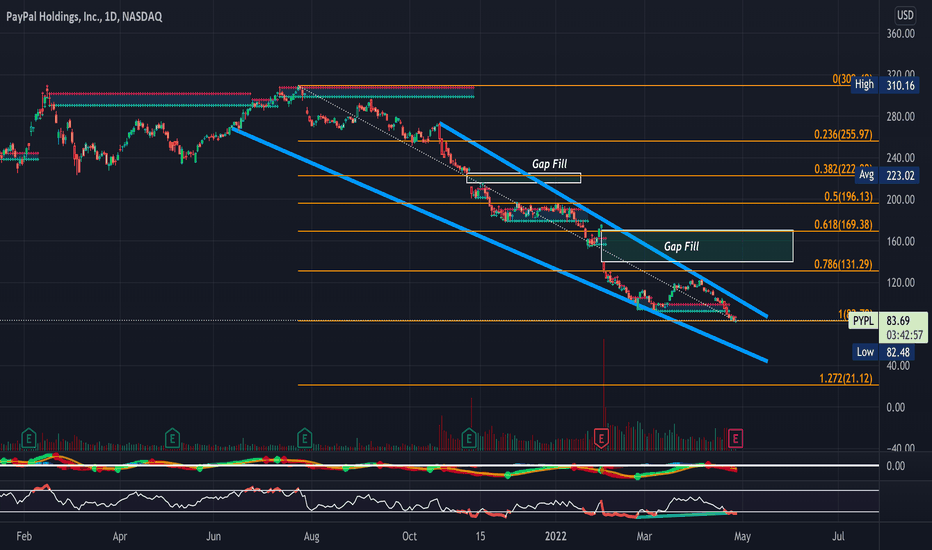Click the Avg 223.02 price label

886,175
